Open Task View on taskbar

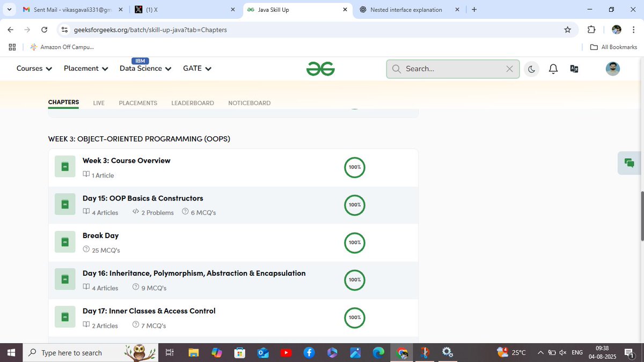pyautogui.click(x=169, y=353)
